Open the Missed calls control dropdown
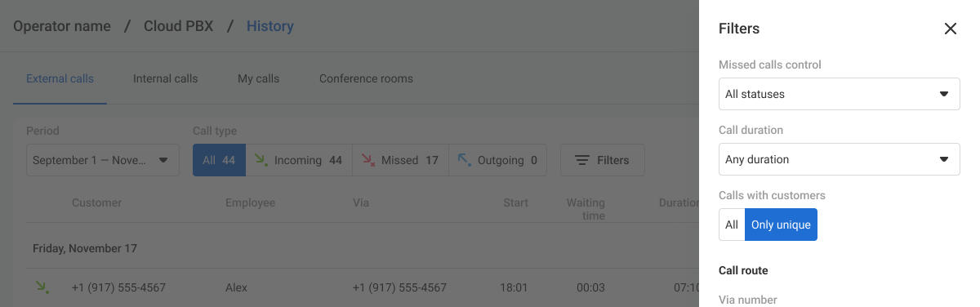Viewport: 980px width, 307px height. point(840,94)
